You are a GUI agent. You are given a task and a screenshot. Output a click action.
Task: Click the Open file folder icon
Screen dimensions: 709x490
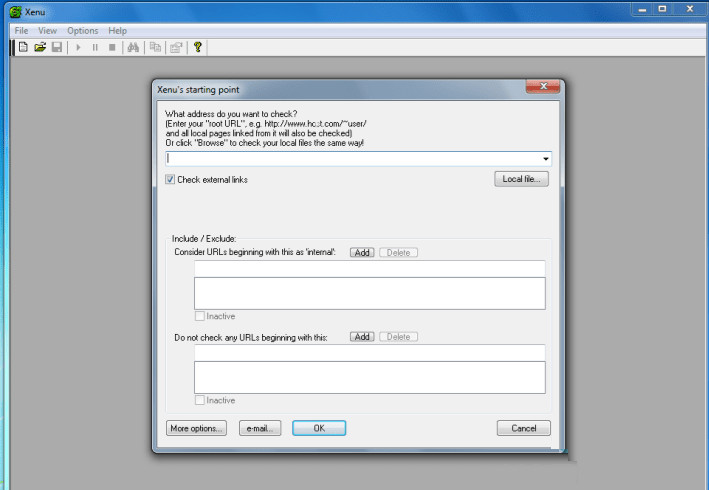(x=40, y=47)
